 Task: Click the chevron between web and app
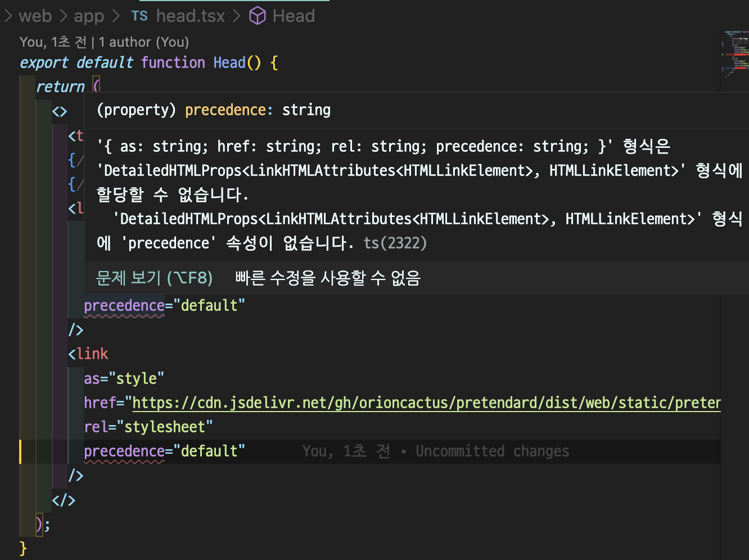tap(63, 16)
